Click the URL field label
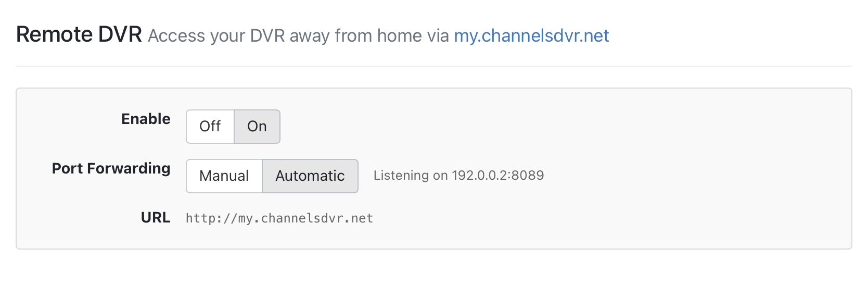 coord(155,218)
